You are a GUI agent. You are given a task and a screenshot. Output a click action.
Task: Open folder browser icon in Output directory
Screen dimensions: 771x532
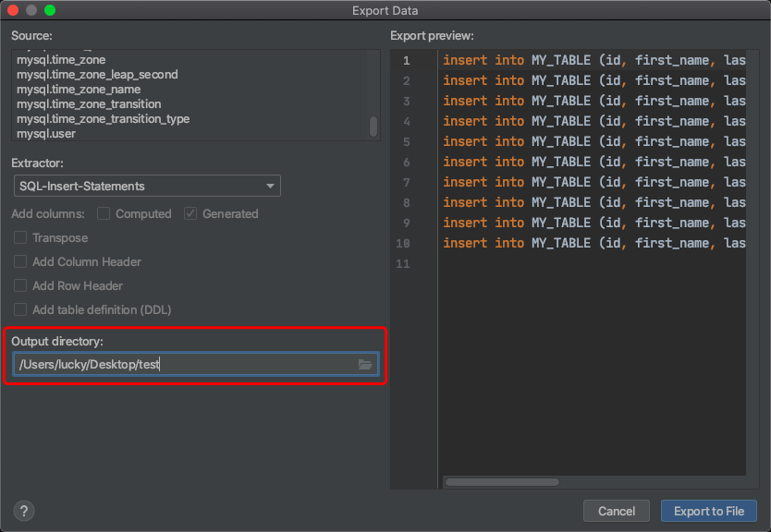pos(365,364)
